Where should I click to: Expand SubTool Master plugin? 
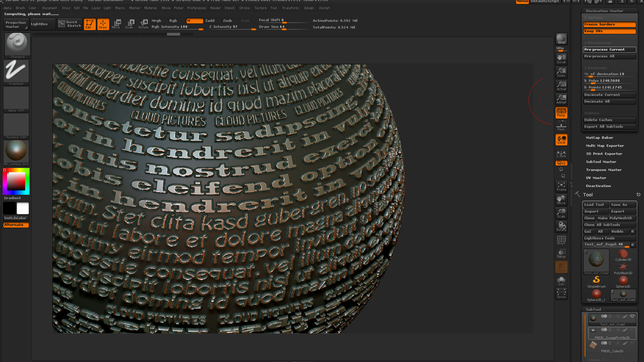(x=601, y=162)
